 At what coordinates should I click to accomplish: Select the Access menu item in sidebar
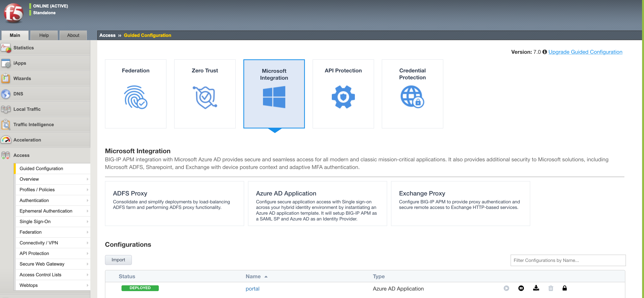21,155
